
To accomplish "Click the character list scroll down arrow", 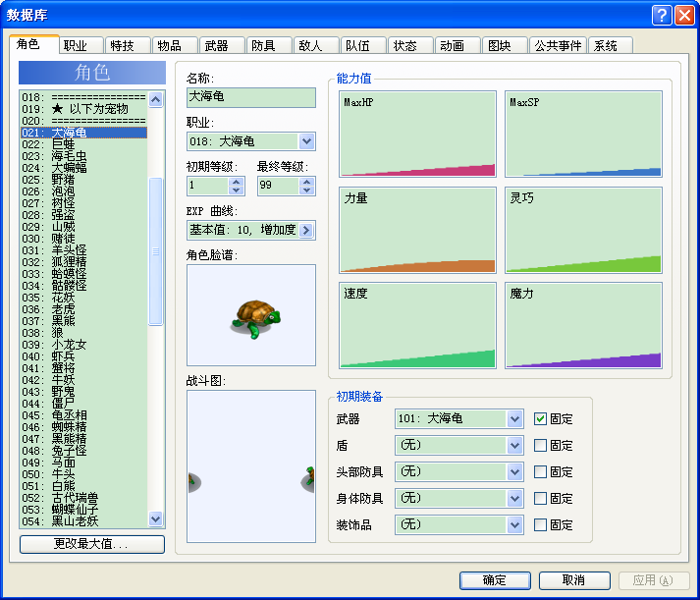I will click(x=155, y=518).
